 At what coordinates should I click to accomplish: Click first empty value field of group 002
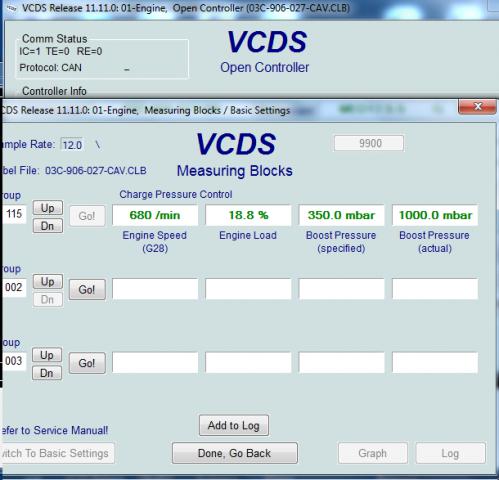[x=155, y=289]
